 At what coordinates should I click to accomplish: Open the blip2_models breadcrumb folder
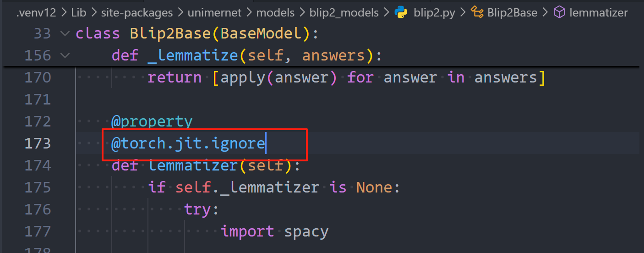click(x=345, y=12)
